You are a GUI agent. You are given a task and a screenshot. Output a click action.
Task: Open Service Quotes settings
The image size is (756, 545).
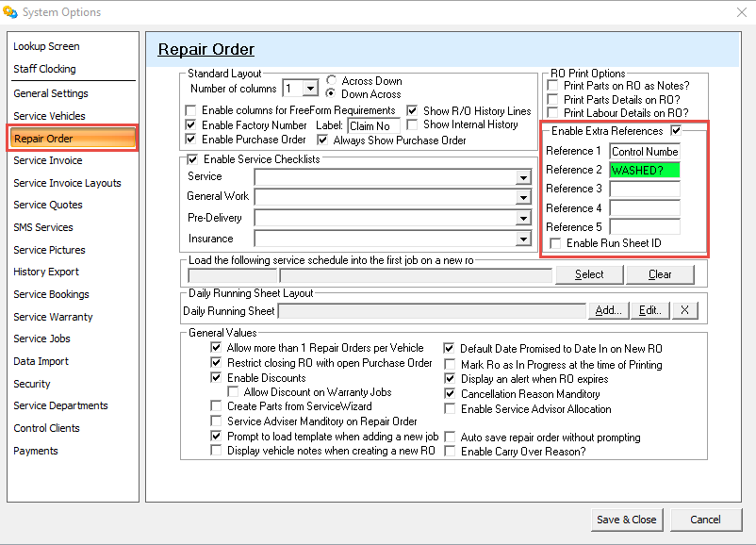tap(48, 205)
